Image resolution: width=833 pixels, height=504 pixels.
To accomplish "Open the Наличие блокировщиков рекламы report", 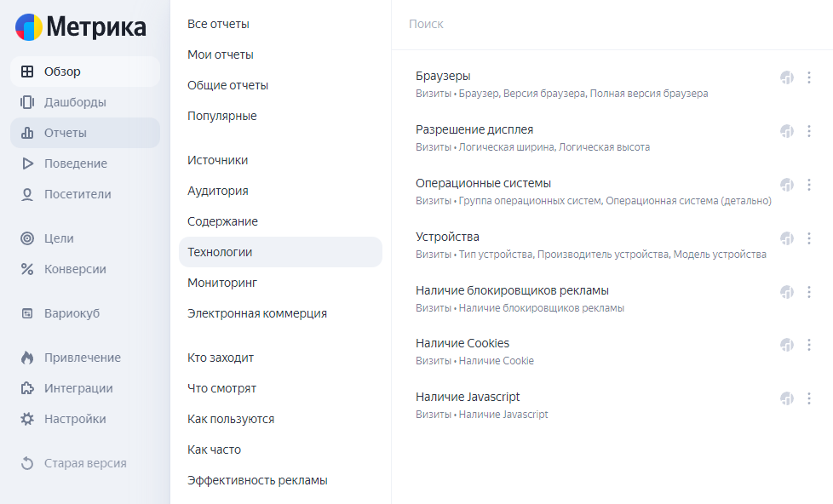I will (512, 290).
